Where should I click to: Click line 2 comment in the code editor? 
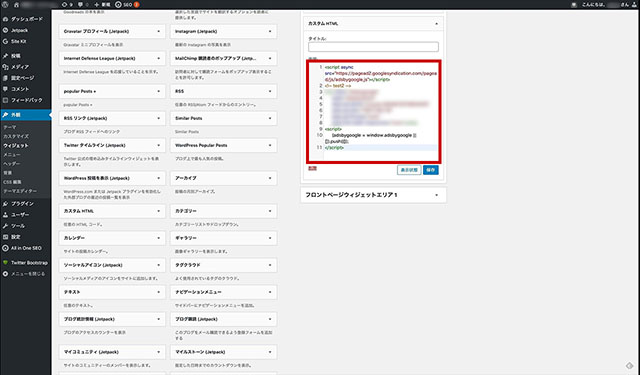coord(338,86)
